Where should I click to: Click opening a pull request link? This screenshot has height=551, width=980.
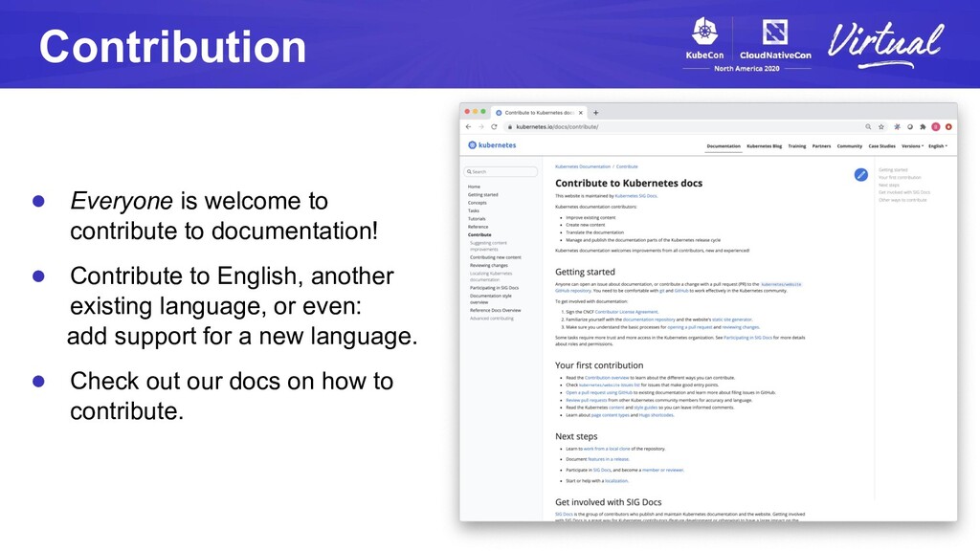(689, 327)
